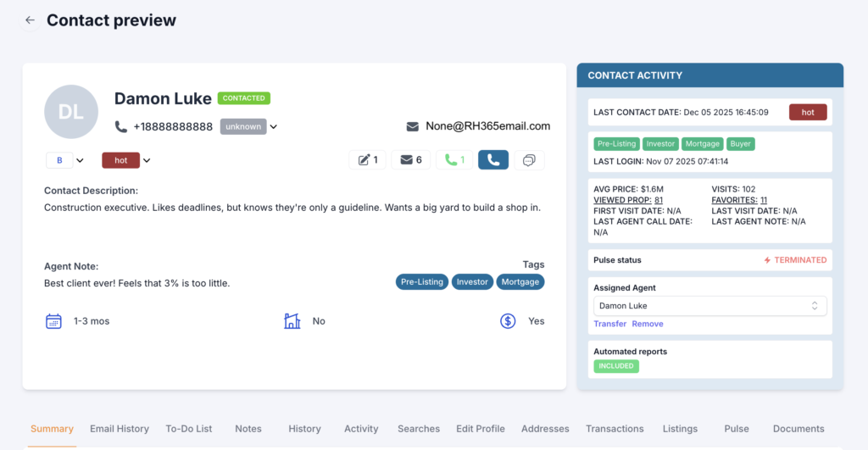The width and height of the screenshot is (868, 450).
Task: Open the green call log button showing 1
Action: pyautogui.click(x=454, y=160)
